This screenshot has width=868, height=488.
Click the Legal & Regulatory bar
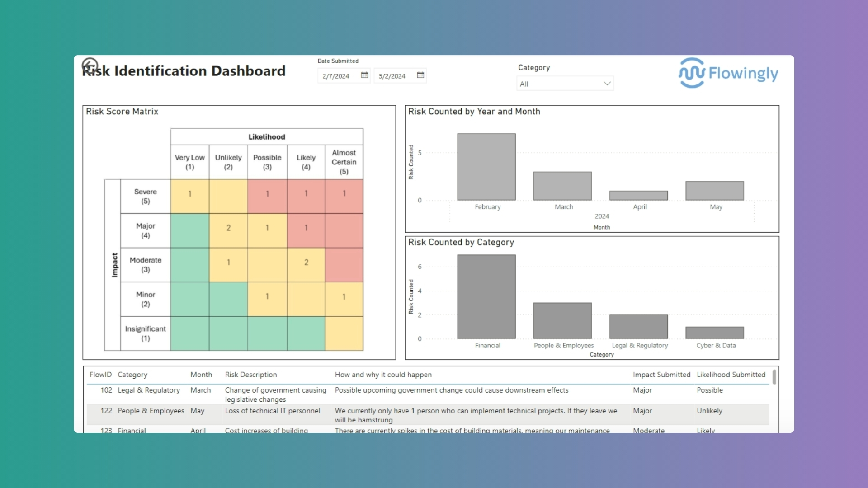639,325
